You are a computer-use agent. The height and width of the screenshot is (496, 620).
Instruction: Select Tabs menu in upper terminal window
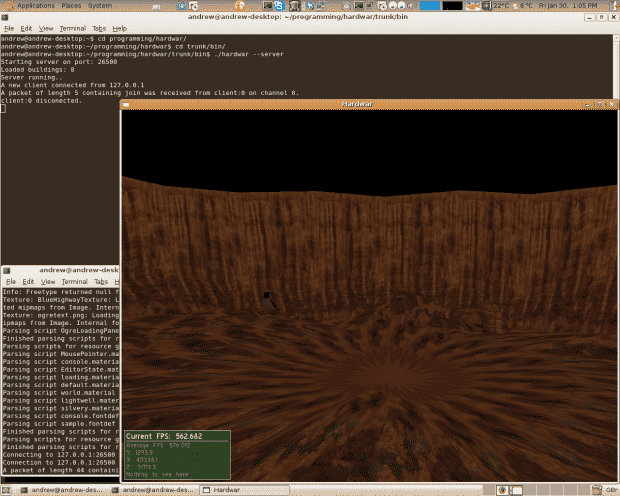point(98,29)
